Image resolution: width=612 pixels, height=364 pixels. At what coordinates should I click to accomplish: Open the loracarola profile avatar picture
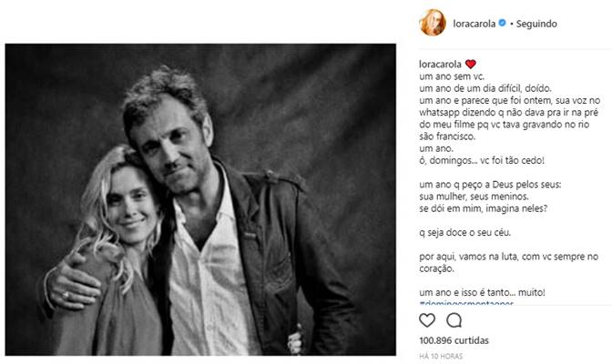[x=432, y=23]
